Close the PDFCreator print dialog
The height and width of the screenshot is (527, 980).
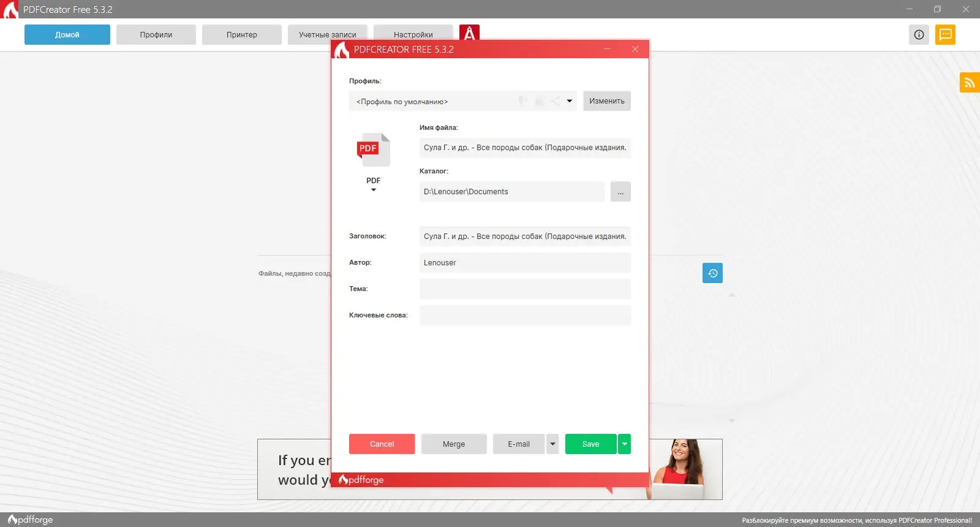click(635, 49)
